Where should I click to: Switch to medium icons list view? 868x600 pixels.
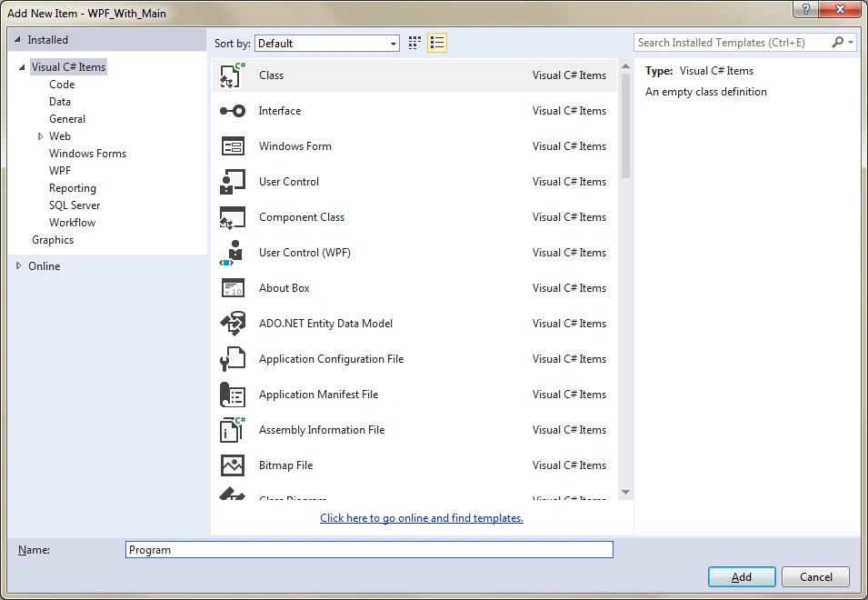point(437,43)
